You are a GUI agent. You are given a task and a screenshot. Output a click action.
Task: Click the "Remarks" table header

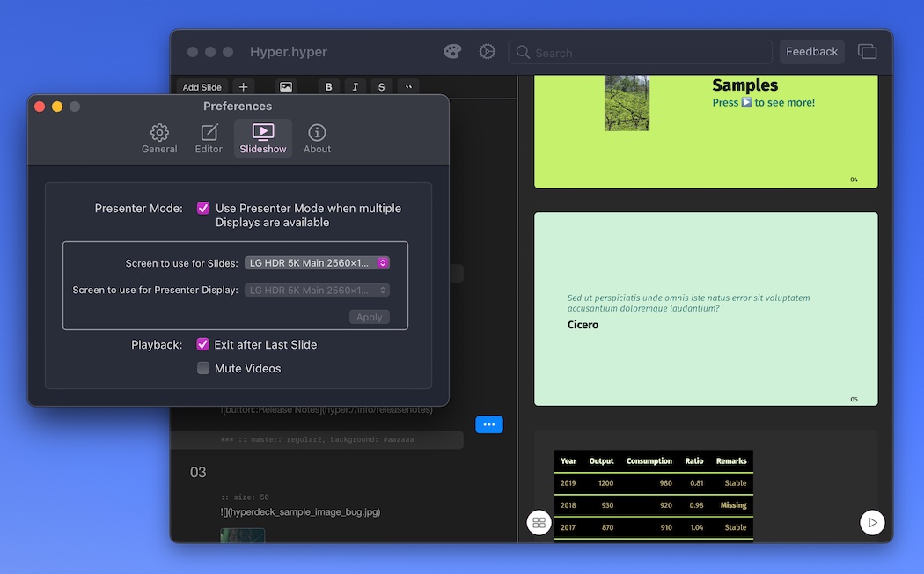[x=731, y=460]
